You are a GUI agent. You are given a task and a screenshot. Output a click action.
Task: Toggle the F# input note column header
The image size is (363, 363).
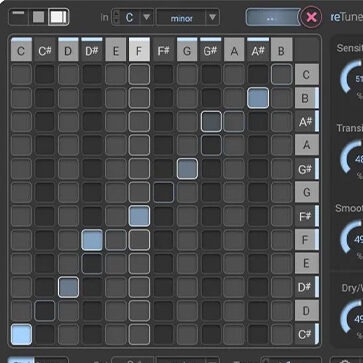[163, 49]
